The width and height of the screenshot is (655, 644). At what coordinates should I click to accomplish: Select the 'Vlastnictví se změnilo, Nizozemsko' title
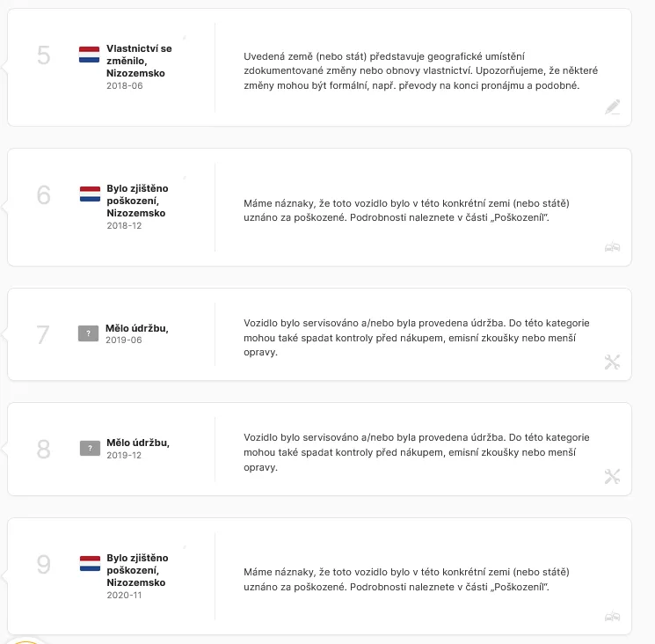[139, 61]
